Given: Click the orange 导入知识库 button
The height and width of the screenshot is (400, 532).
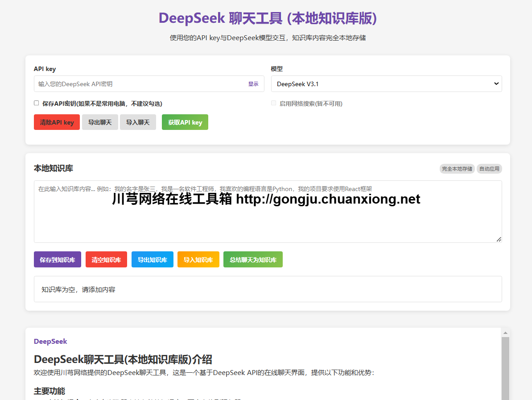Looking at the screenshot, I should click(x=198, y=259).
